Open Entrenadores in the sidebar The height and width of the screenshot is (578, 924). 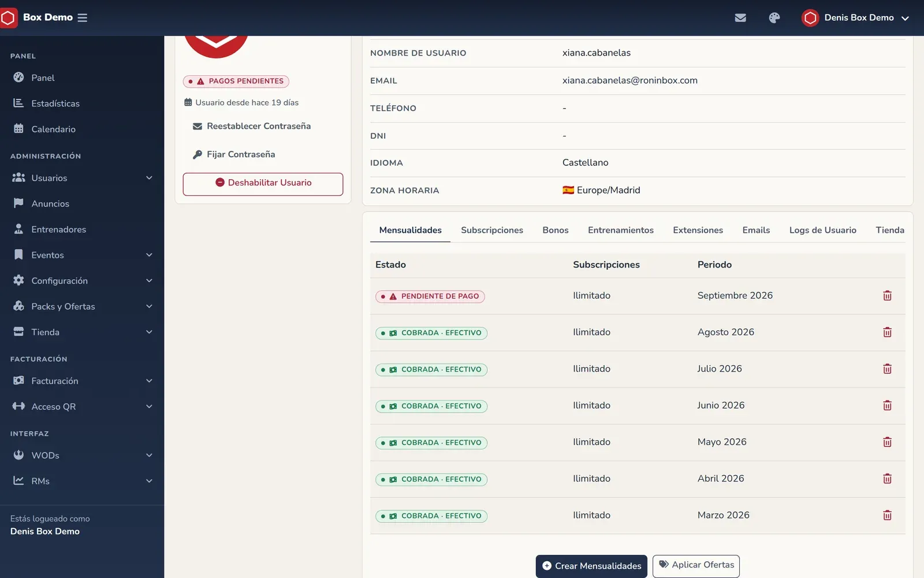point(82,229)
